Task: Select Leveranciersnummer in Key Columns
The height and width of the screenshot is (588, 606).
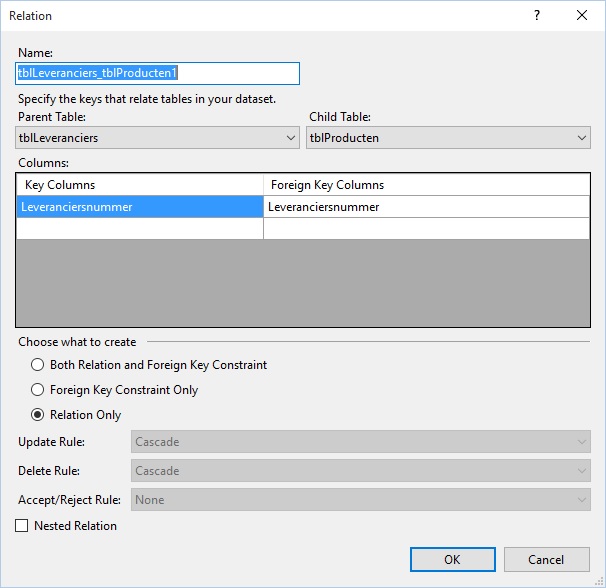Action: 140,207
